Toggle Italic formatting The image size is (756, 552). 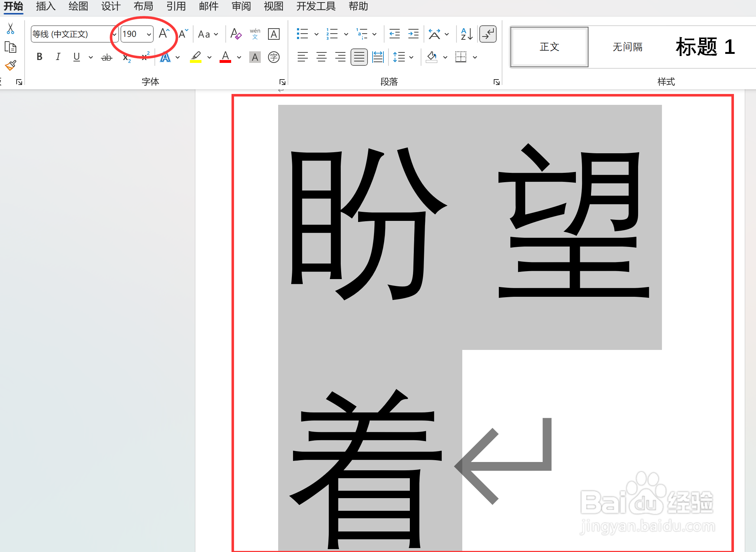click(x=58, y=57)
